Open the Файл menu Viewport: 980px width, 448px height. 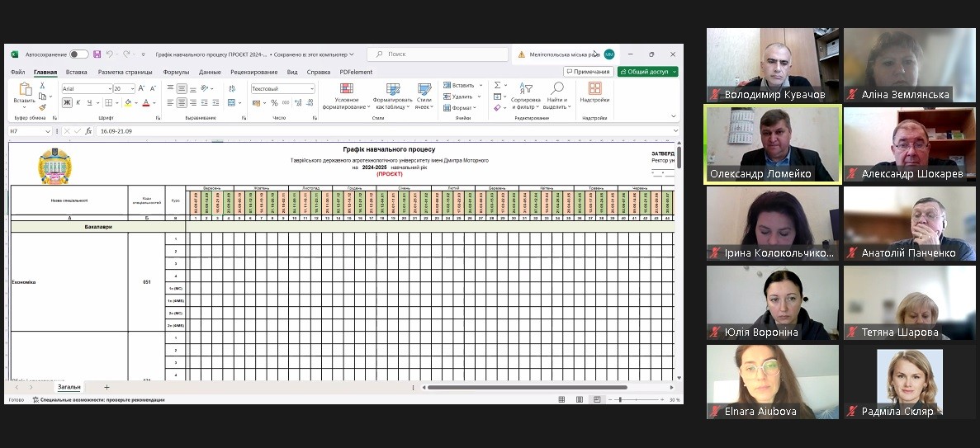(17, 72)
